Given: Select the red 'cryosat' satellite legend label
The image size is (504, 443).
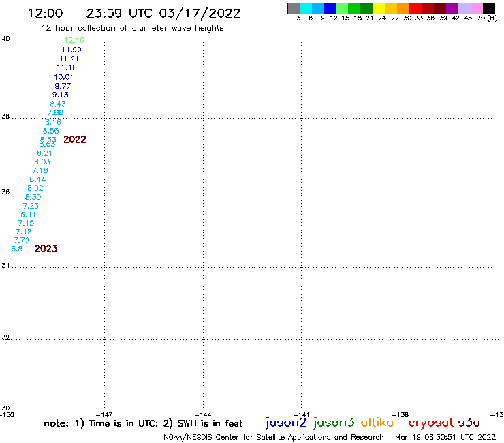Looking at the screenshot, I should [x=431, y=423].
